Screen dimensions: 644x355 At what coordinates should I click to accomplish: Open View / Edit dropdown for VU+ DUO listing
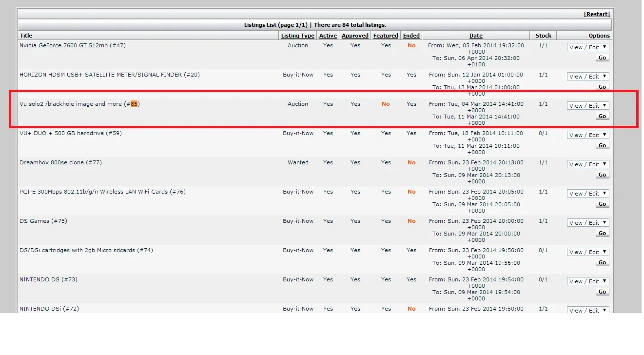tap(588, 135)
